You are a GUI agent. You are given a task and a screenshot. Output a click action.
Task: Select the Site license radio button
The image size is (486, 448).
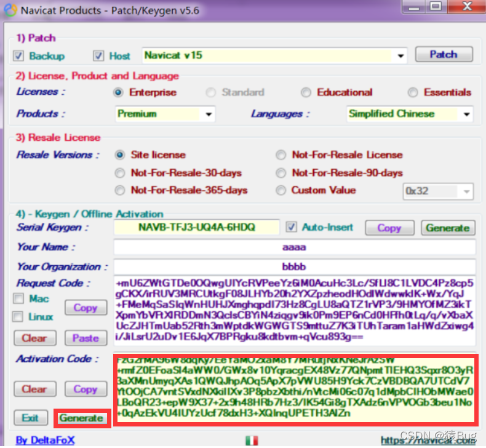tap(120, 154)
